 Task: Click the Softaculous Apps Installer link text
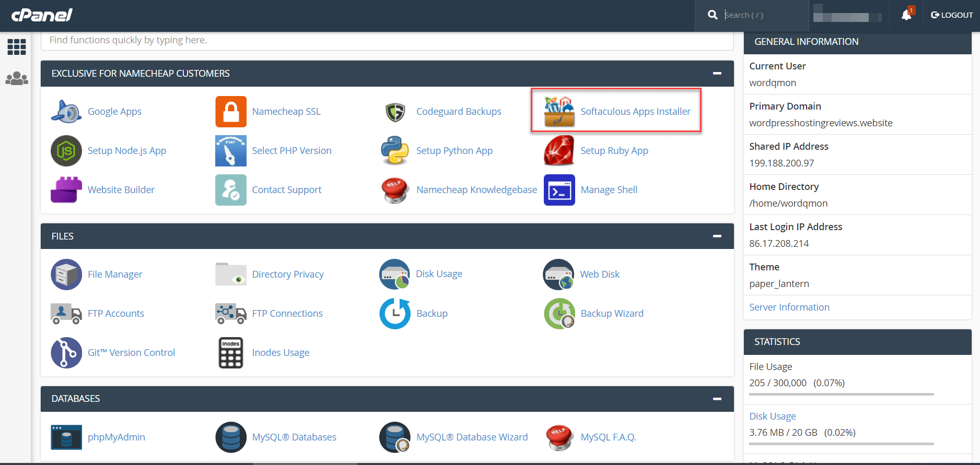pos(636,112)
